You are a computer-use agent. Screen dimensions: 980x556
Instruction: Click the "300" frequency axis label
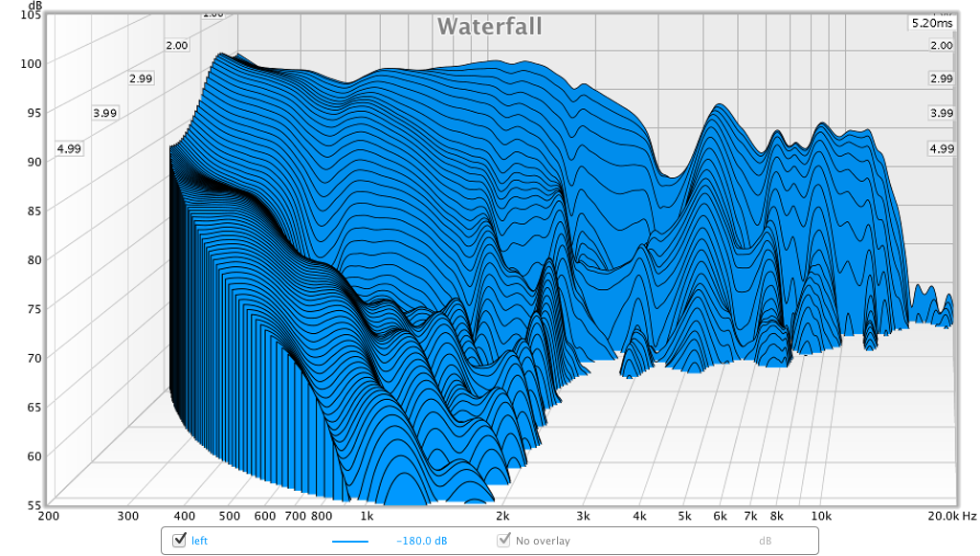coord(128,516)
